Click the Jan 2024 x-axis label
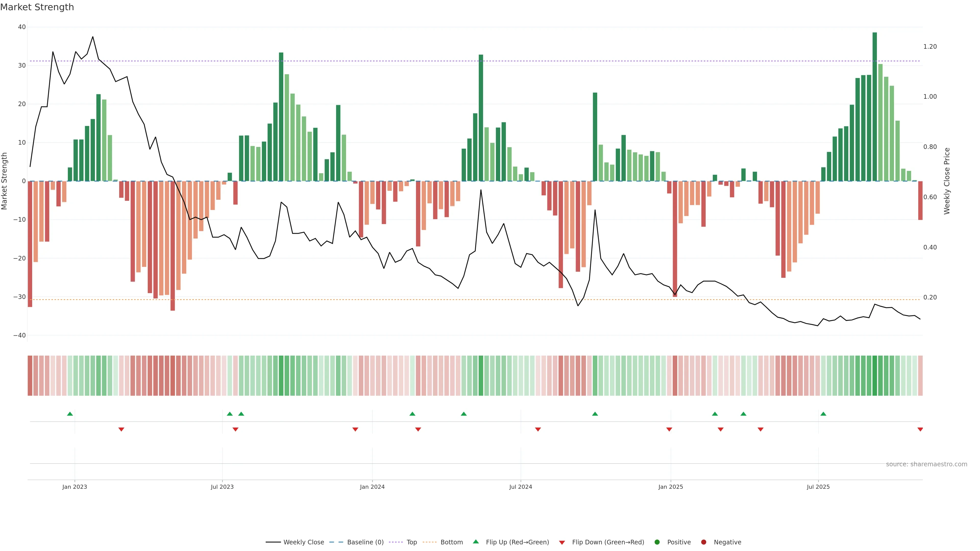 pyautogui.click(x=372, y=487)
